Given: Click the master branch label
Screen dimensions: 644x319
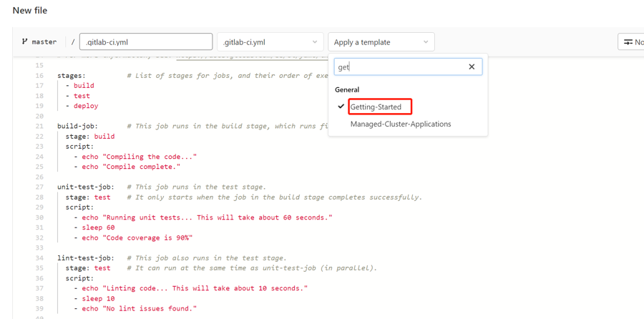Looking at the screenshot, I should 44,42.
